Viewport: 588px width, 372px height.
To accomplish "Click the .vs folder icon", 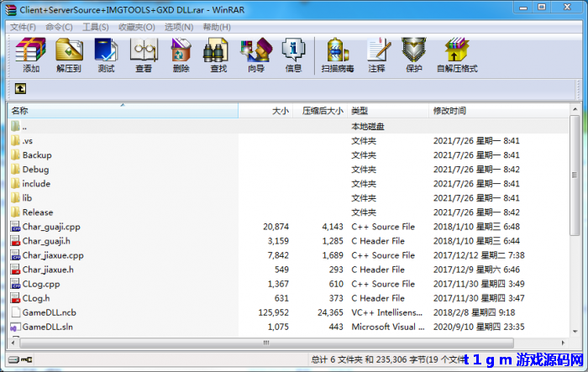I will [x=15, y=141].
